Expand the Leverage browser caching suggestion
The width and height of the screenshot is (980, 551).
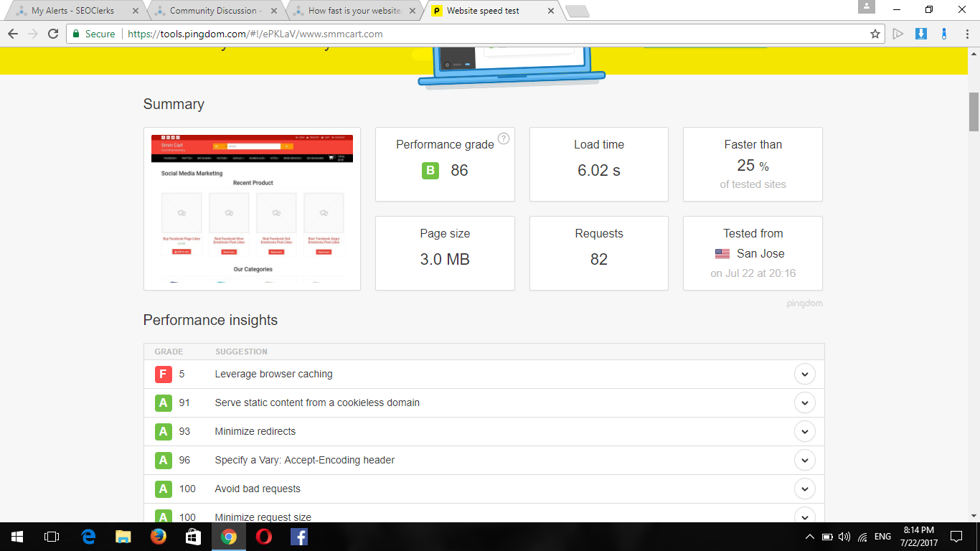click(805, 374)
